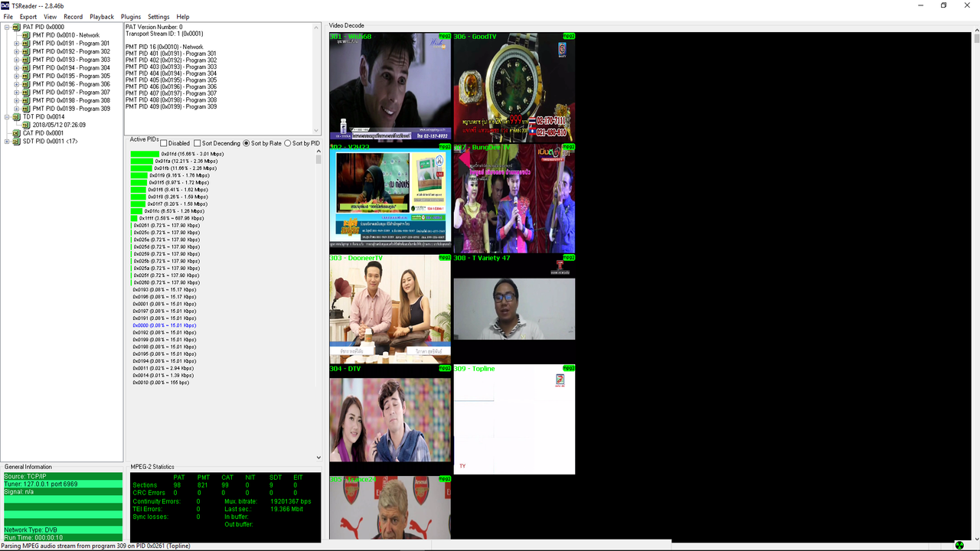Viewport: 980px width, 551px height.
Task: Click scroll-down arrow of Active PIDs list
Action: [x=318, y=458]
